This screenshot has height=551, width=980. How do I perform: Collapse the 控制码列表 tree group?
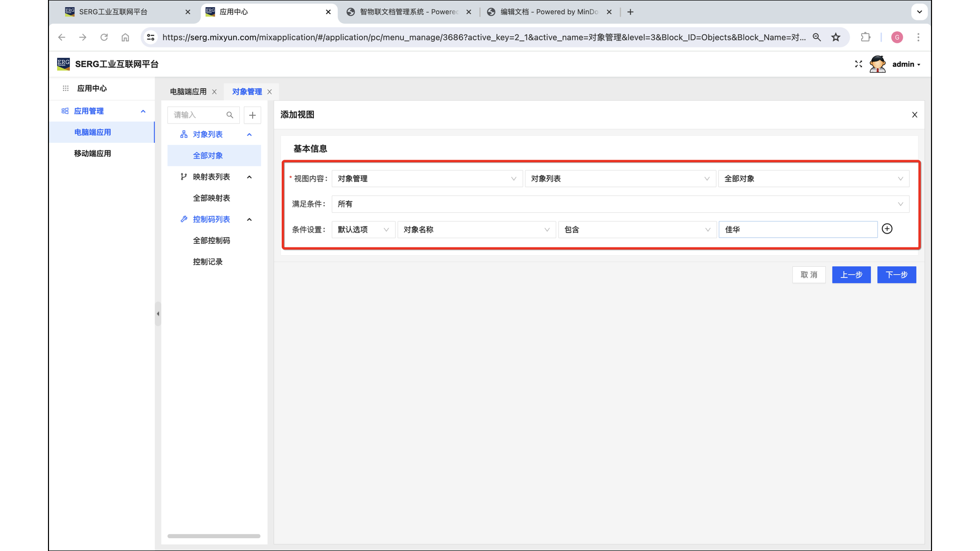[249, 219]
